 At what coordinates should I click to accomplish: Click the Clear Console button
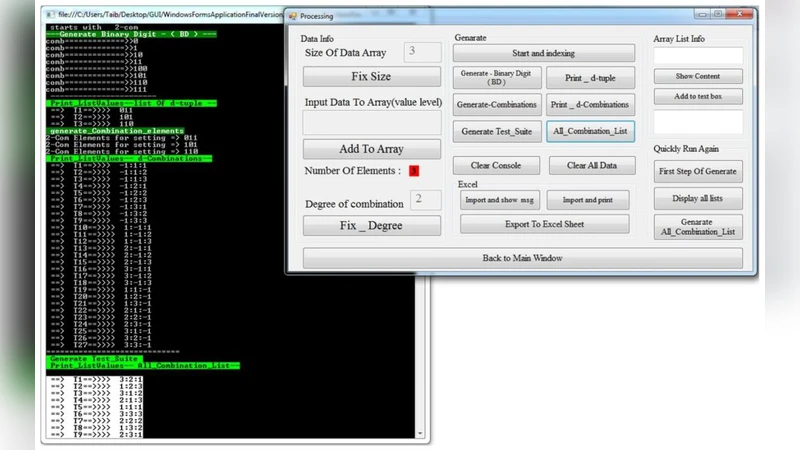tap(496, 165)
